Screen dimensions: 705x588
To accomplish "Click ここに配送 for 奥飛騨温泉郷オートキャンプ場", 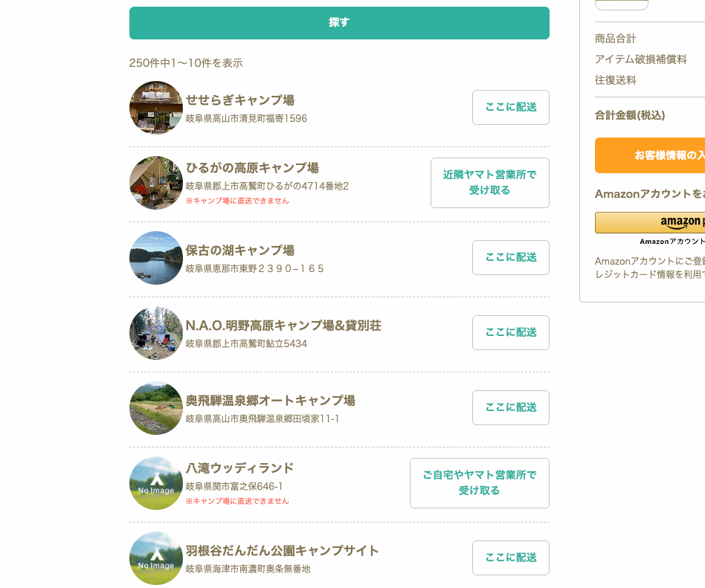I will pos(510,408).
